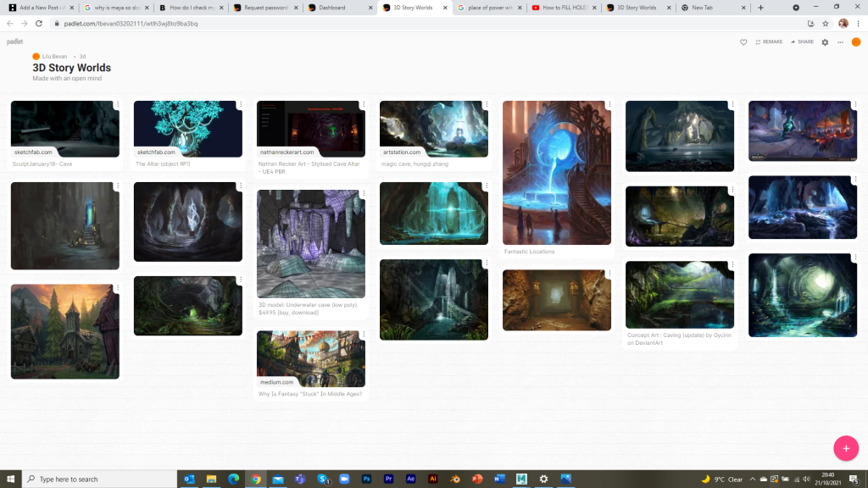Switch to the Dashboard tab
The height and width of the screenshot is (488, 868).
[340, 8]
